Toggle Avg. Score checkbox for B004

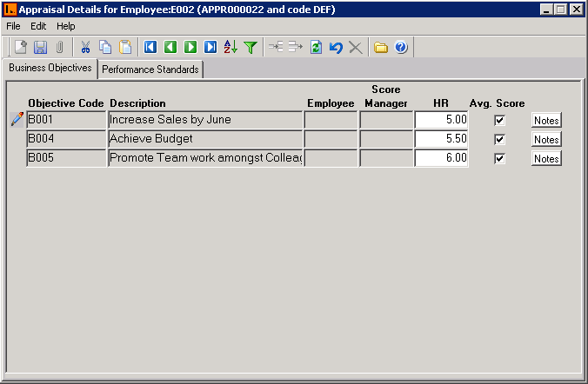click(499, 139)
